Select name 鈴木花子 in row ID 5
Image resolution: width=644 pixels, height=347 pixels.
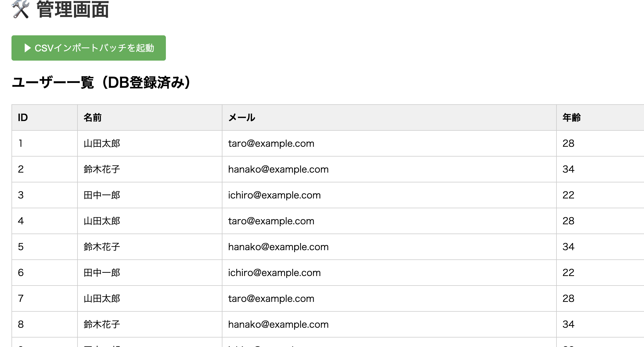(102, 247)
